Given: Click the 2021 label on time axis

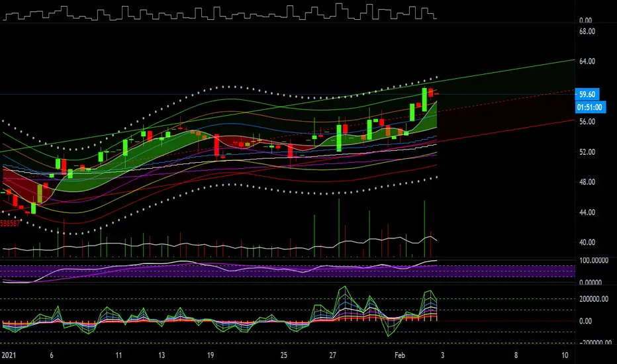Looking at the screenshot, I should pos(9,355).
